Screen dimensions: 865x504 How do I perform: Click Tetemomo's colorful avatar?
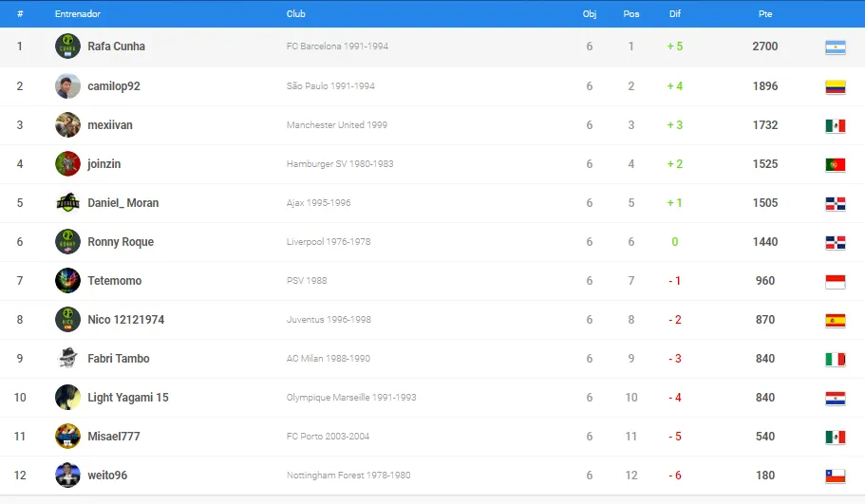pyautogui.click(x=67, y=281)
